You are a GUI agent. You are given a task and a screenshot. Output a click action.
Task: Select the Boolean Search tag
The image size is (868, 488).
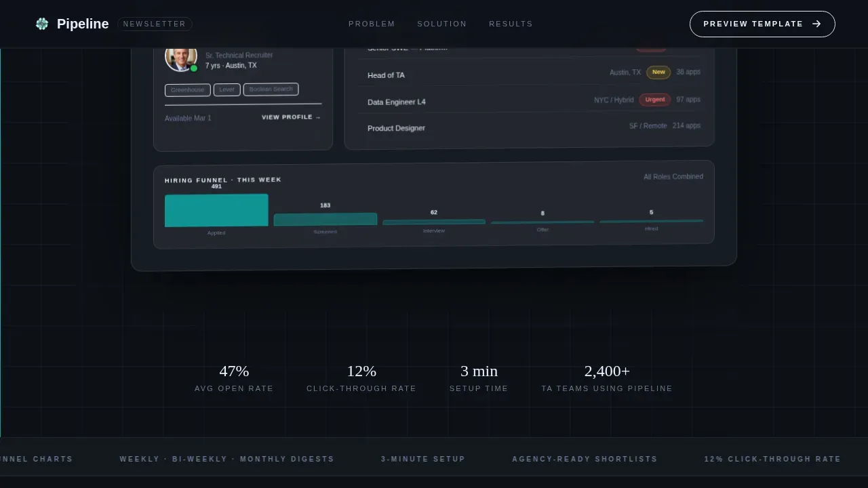pyautogui.click(x=271, y=89)
